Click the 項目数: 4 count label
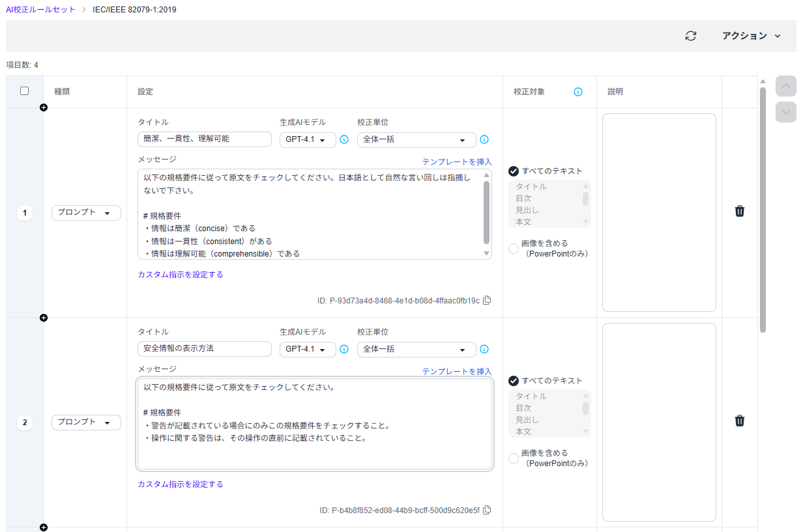801x532 pixels. tap(22, 65)
